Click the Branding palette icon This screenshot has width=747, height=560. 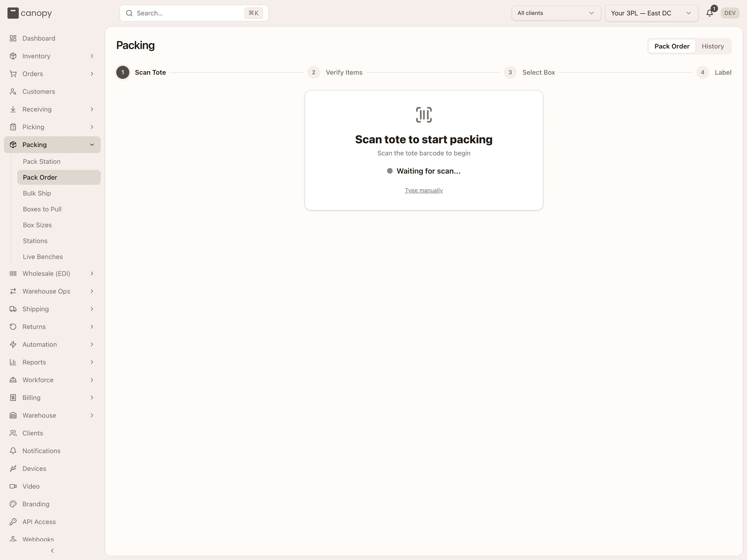(13, 504)
